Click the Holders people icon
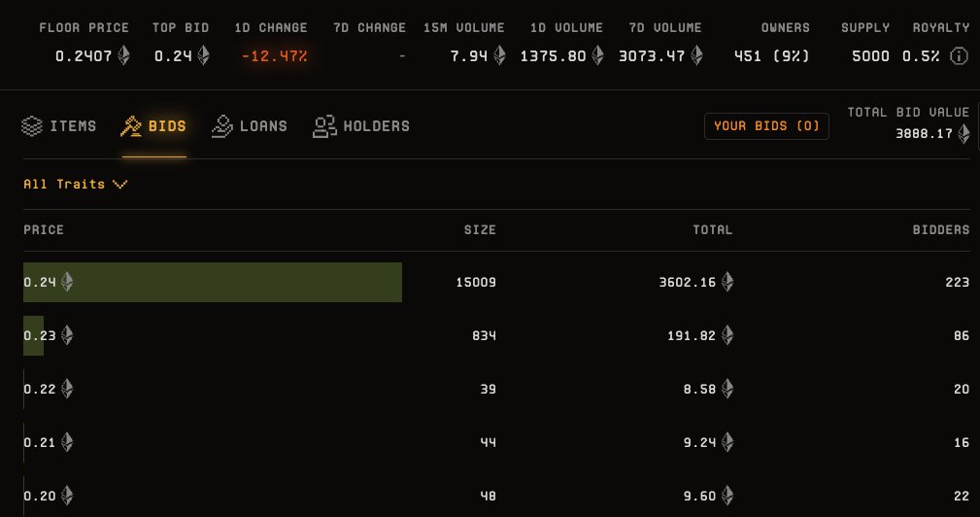The height and width of the screenshot is (517, 980). 324,126
